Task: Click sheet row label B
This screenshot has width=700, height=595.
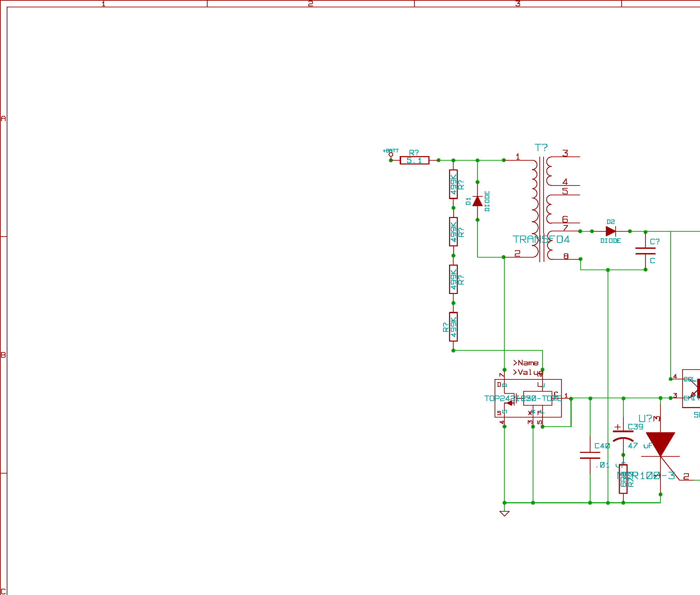Action: pos(3,355)
